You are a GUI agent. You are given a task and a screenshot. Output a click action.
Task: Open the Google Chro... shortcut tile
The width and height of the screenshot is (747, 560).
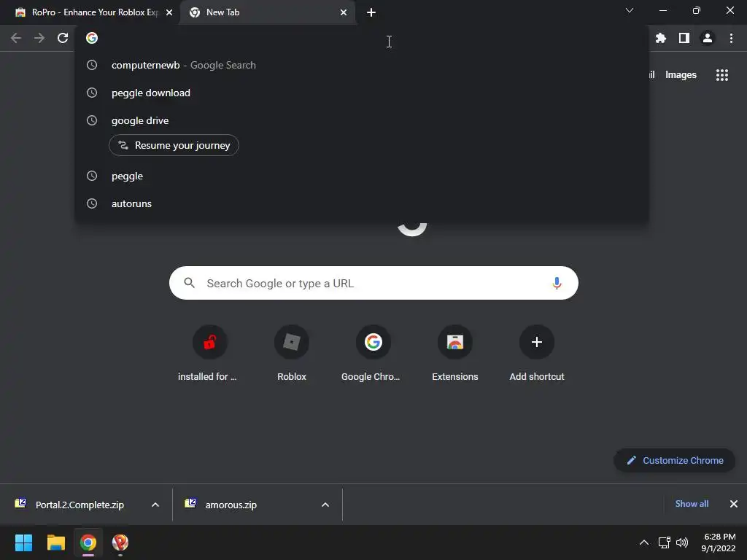pos(371,354)
